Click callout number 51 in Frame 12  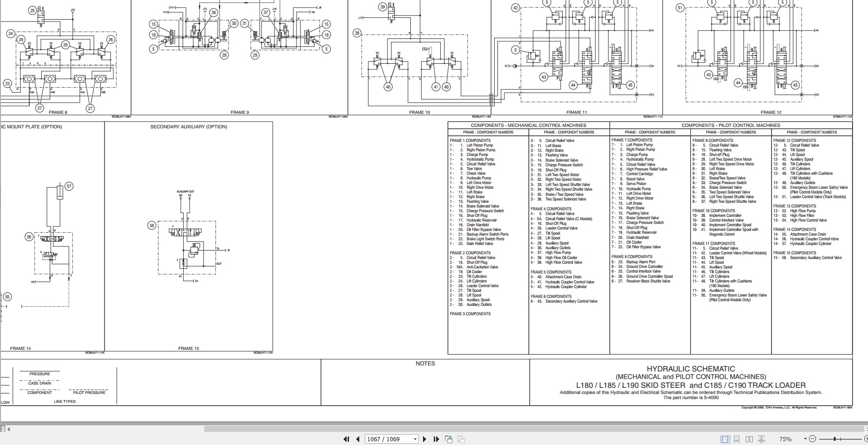point(681,7)
